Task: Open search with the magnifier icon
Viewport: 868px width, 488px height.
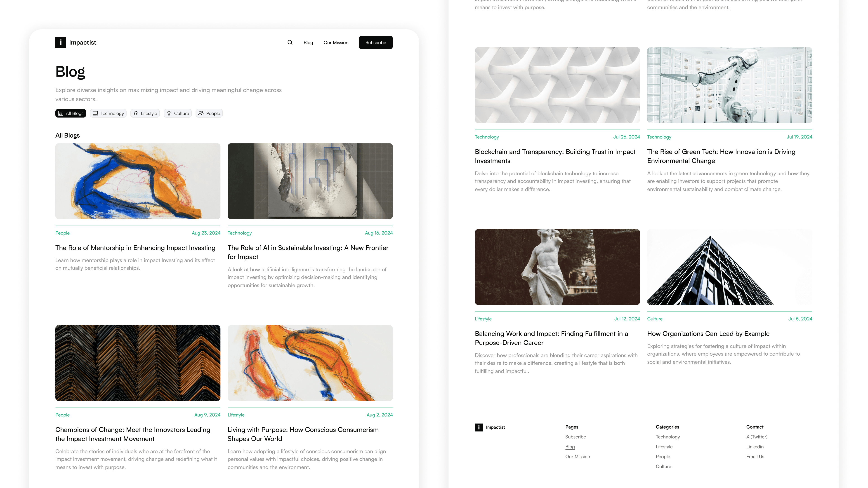Action: [290, 42]
